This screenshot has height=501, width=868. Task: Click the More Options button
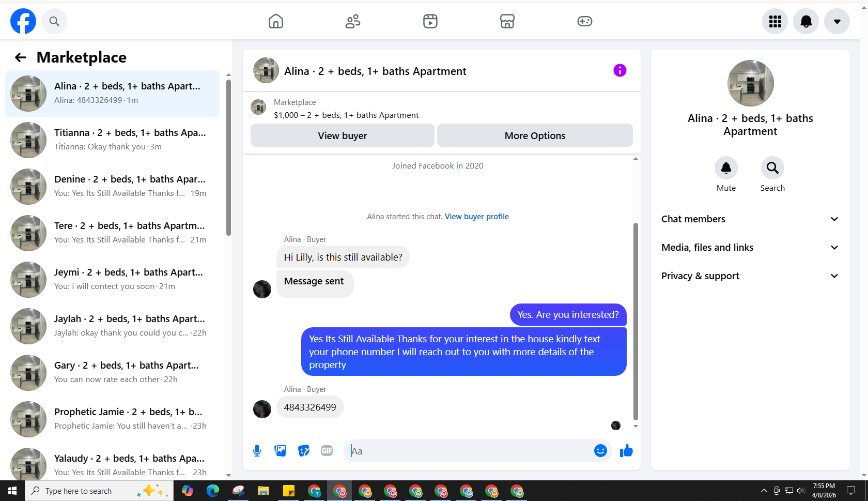535,135
